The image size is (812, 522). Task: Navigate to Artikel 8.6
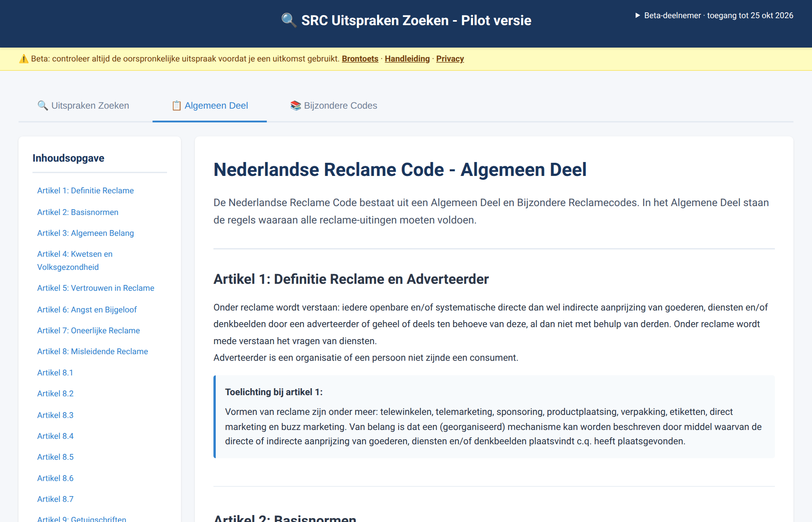(55, 478)
